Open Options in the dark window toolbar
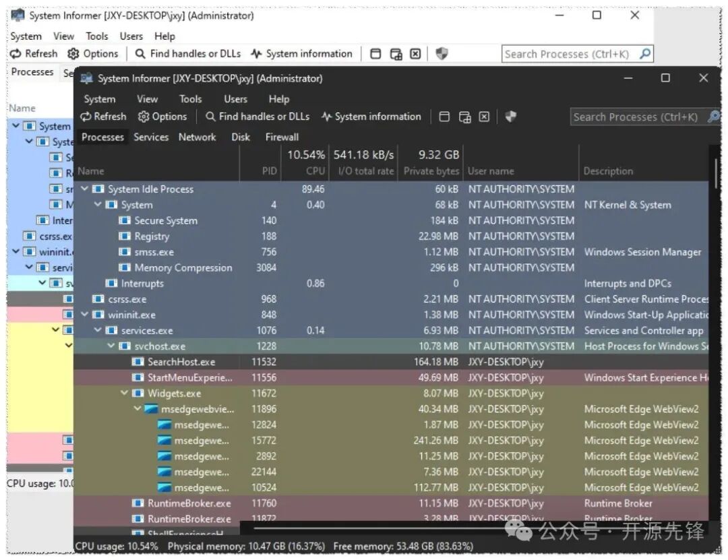This screenshot has width=728, height=560. tap(162, 117)
